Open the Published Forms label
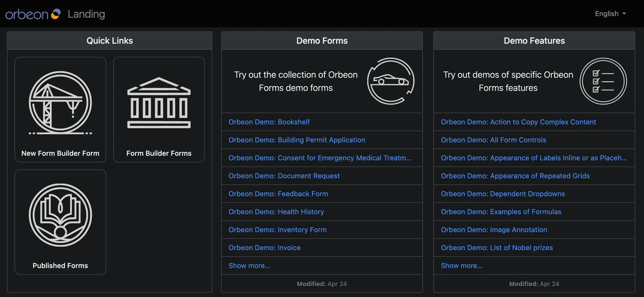 pos(60,266)
